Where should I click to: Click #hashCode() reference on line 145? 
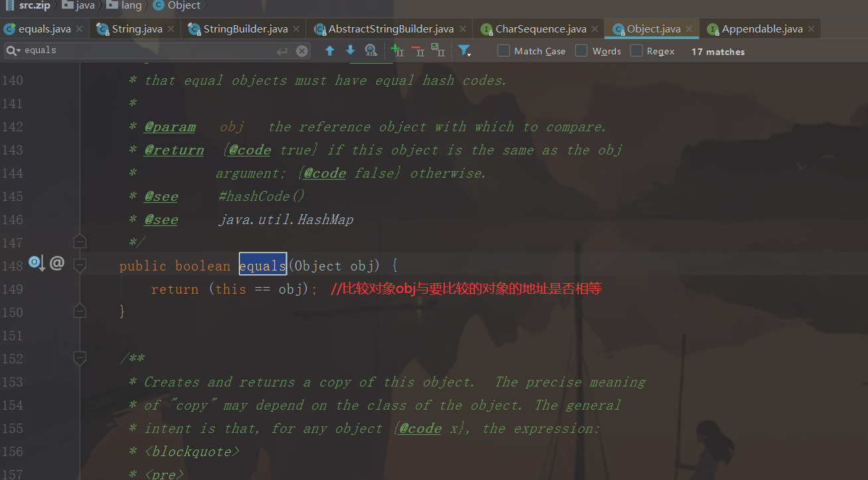coord(262,196)
